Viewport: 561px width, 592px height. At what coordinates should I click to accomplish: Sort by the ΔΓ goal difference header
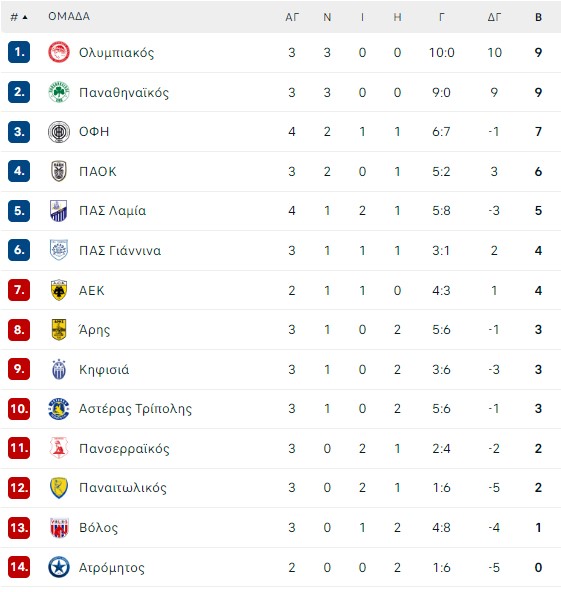click(x=494, y=17)
